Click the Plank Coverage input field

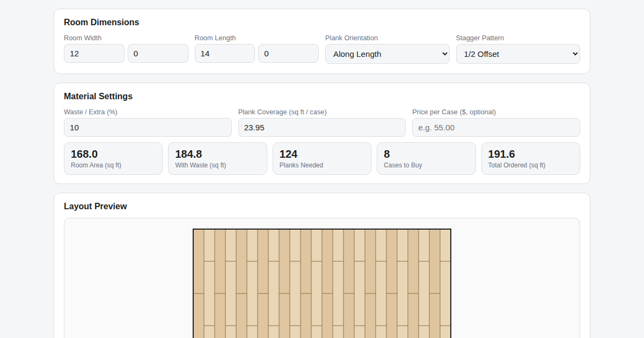[x=322, y=128]
